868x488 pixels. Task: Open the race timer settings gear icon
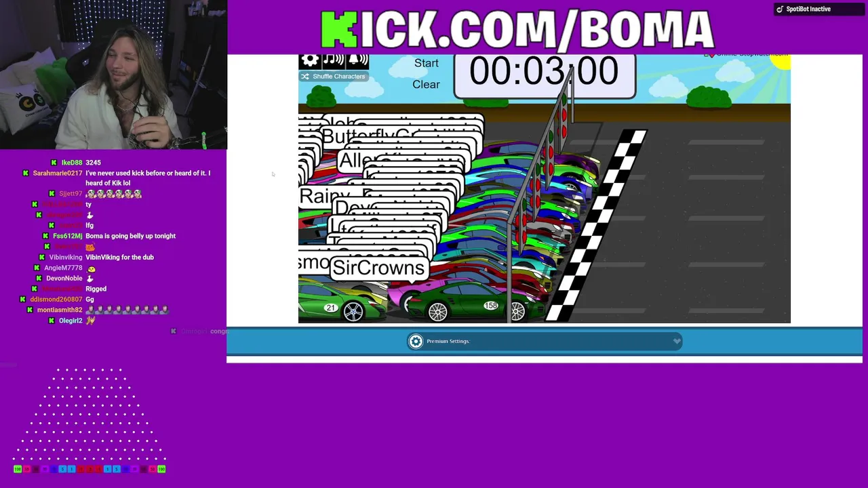(310, 60)
